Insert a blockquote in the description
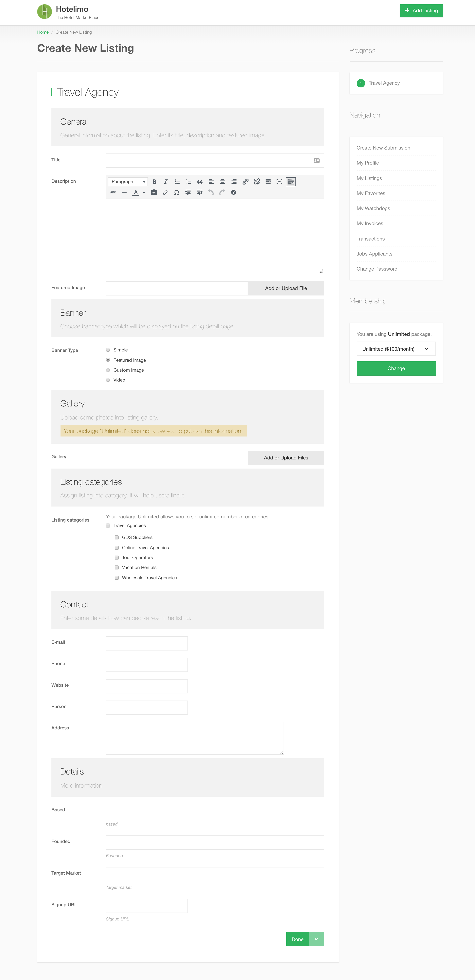The width and height of the screenshot is (475, 980). click(200, 182)
